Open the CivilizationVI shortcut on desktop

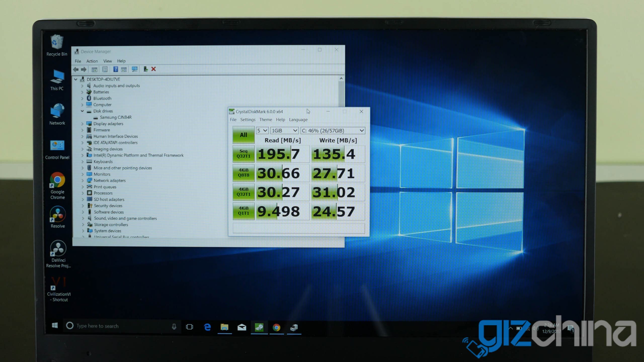pyautogui.click(x=59, y=289)
